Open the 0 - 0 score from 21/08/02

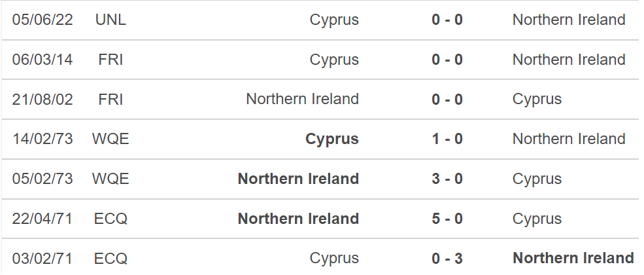pos(447,100)
